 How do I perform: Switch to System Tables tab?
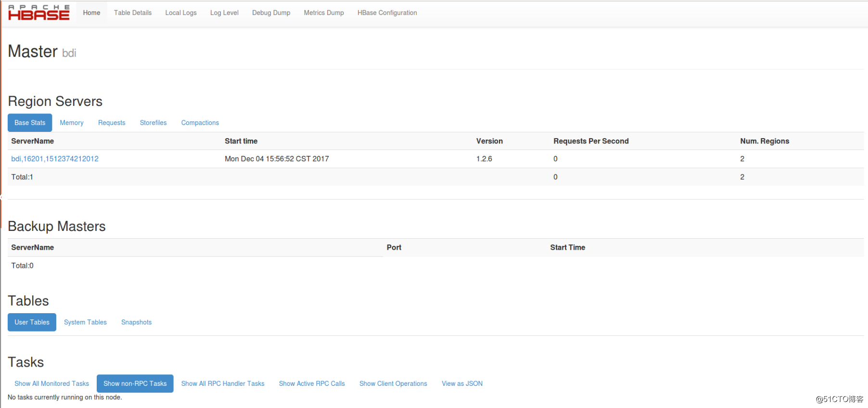click(x=85, y=322)
